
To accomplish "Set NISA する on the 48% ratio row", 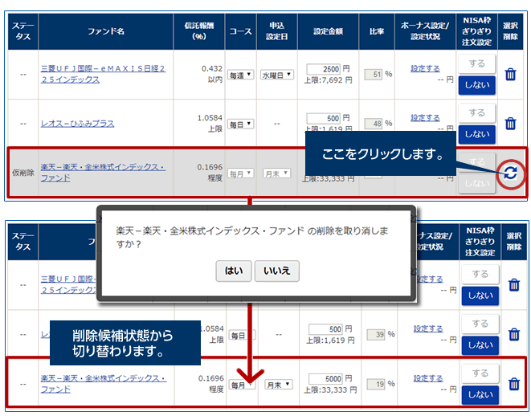I will [477, 112].
